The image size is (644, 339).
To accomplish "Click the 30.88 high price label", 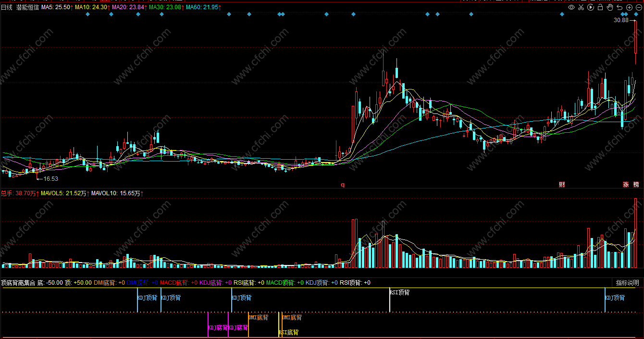I will pyautogui.click(x=621, y=20).
